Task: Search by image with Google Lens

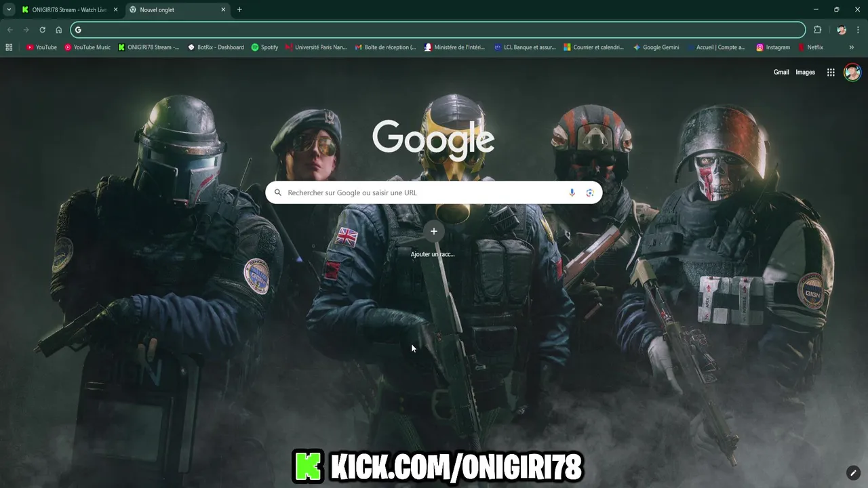Action: click(x=590, y=192)
